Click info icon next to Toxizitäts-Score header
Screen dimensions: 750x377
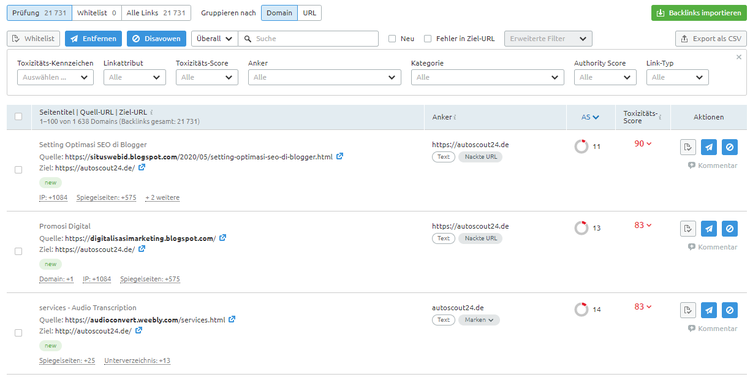click(x=660, y=117)
